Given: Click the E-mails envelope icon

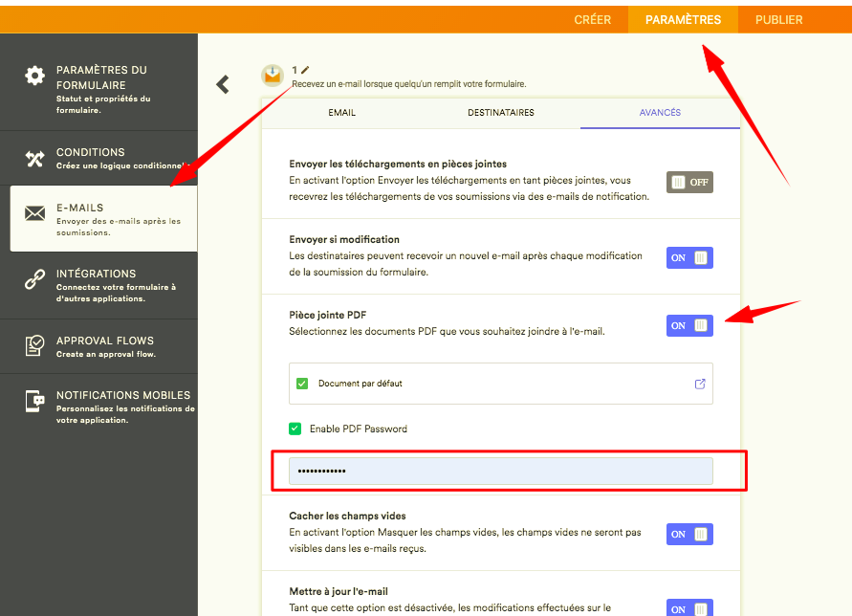Looking at the screenshot, I should 34,213.
